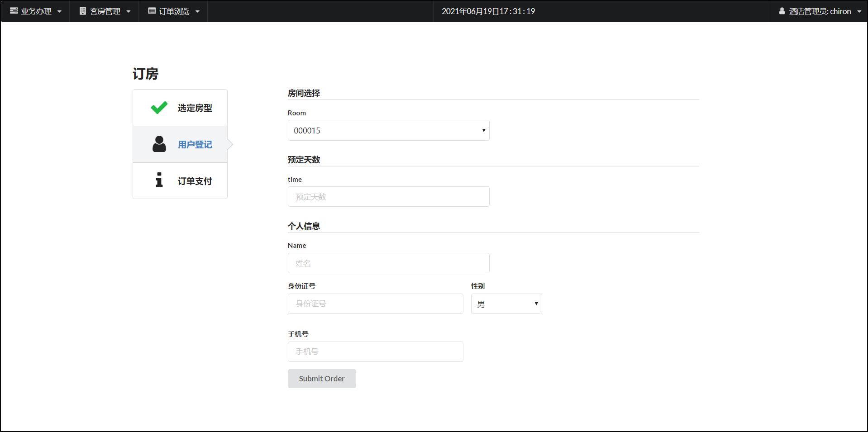The width and height of the screenshot is (868, 432).
Task: Open the Room dropdown showing 000015
Action: click(x=388, y=130)
